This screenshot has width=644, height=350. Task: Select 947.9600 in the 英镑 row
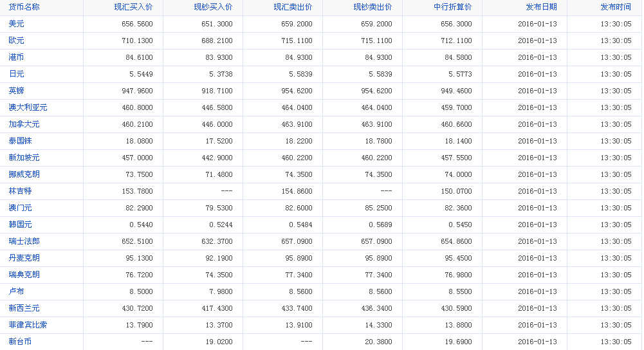point(137,91)
